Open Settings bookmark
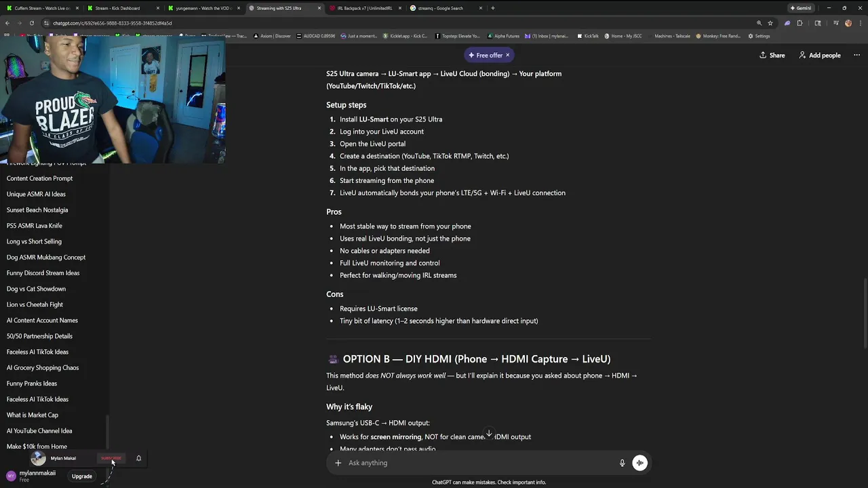 pyautogui.click(x=759, y=36)
